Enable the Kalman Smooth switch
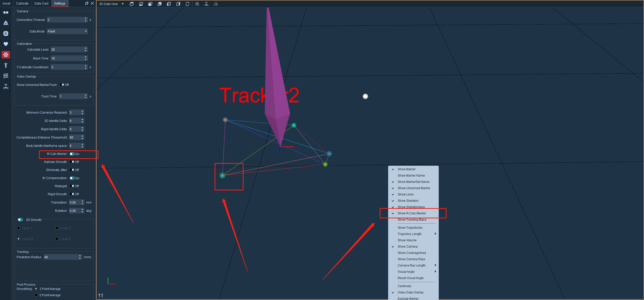Viewport: 644px width, 300px height. click(x=72, y=162)
